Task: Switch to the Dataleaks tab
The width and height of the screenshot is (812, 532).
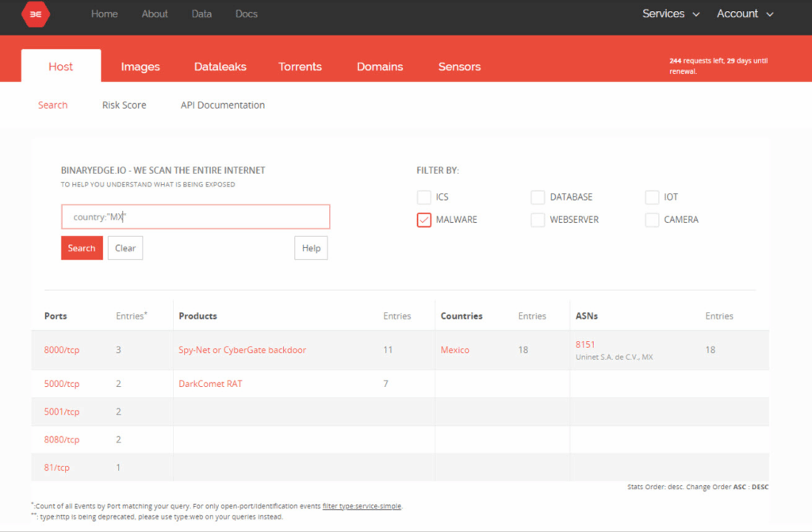Action: (x=220, y=67)
